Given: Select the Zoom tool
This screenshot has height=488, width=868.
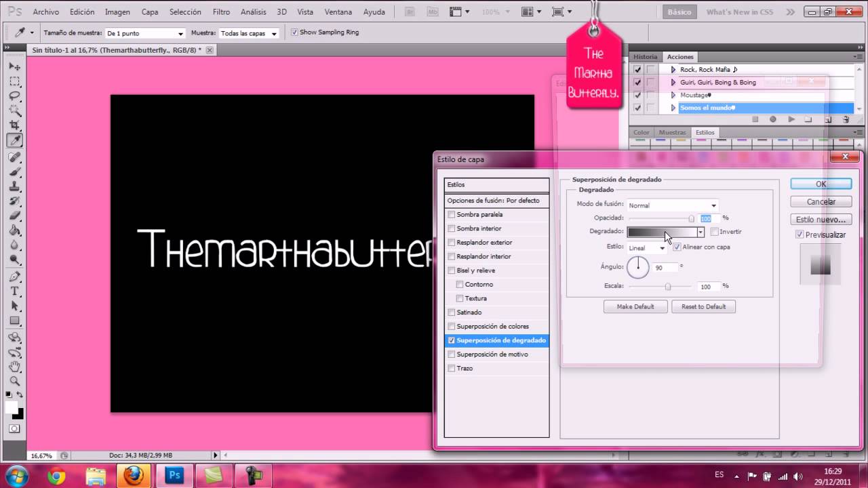Looking at the screenshot, I should pos(14,382).
